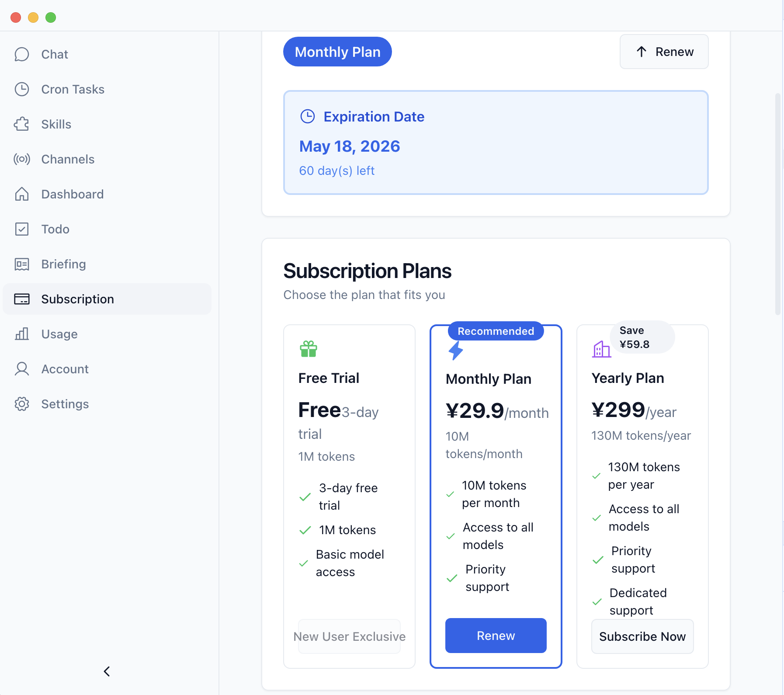Viewport: 784px width, 695px height.
Task: Click the Briefing newspaper icon
Action: tap(21, 264)
